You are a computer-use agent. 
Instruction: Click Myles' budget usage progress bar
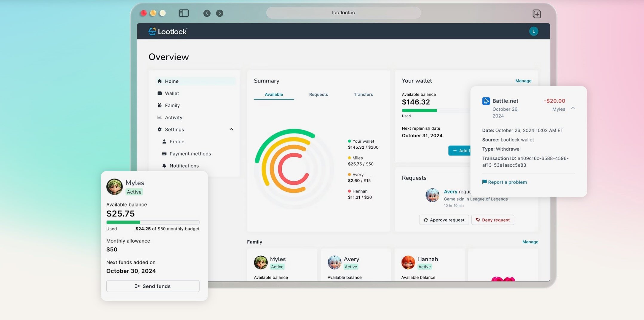coord(153,222)
